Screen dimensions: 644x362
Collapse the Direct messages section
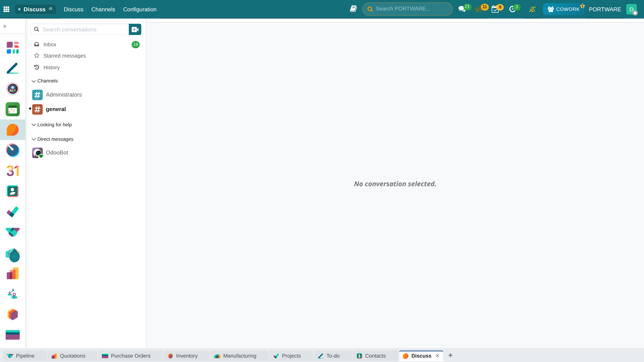(53, 139)
